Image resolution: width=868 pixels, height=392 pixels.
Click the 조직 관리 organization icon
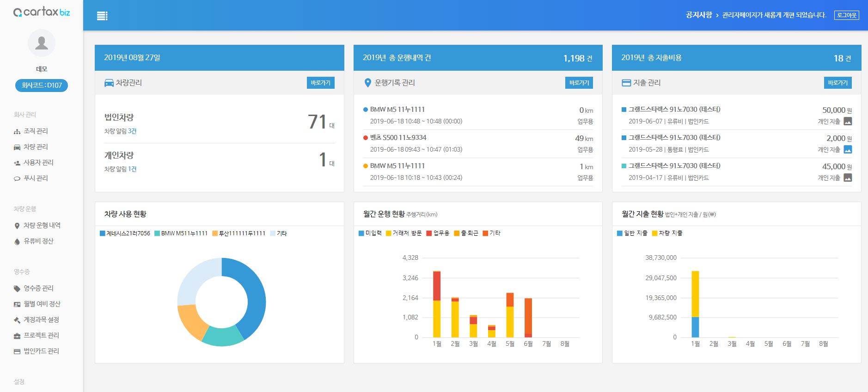pos(17,132)
